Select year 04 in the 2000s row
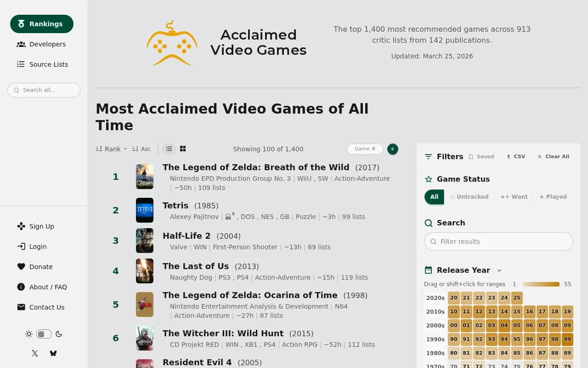The image size is (588, 368). 504,326
